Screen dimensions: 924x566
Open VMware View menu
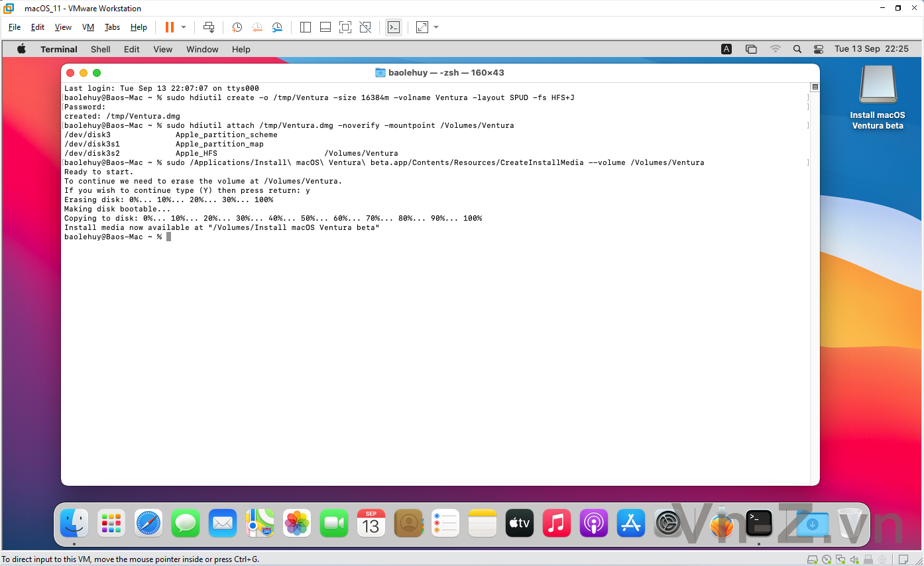(63, 27)
